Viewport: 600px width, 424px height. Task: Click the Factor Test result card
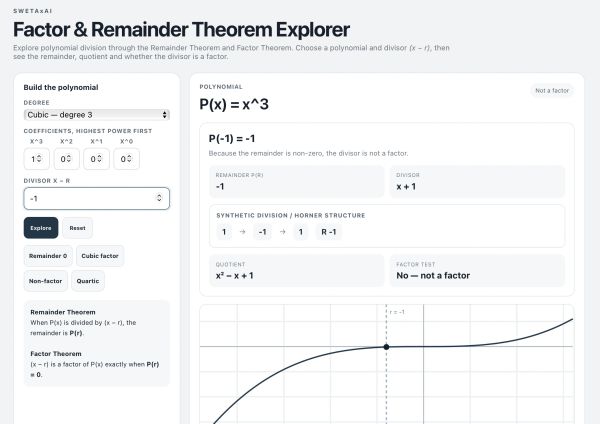coord(477,271)
